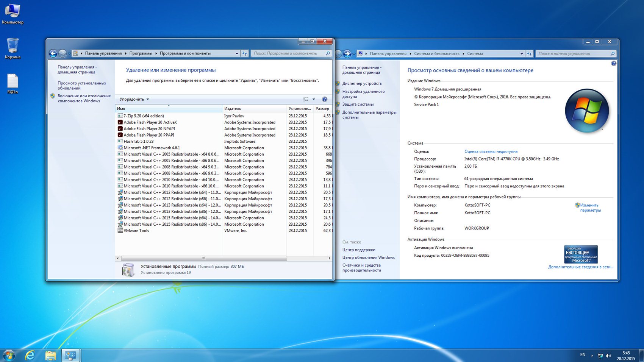This screenshot has height=362, width=644.
Task: Open Windows Explorer from the taskbar
Action: pos(50,355)
